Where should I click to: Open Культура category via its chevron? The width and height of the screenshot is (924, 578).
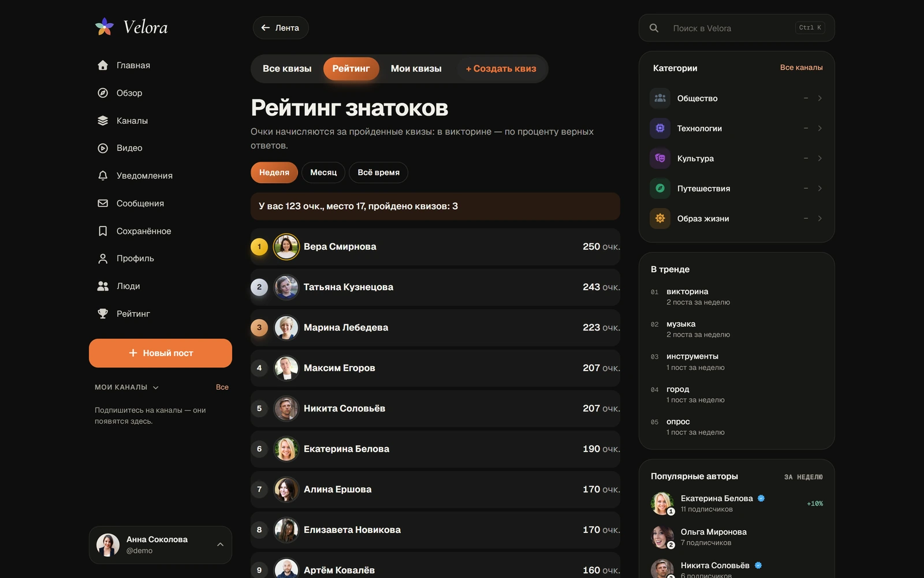point(819,158)
